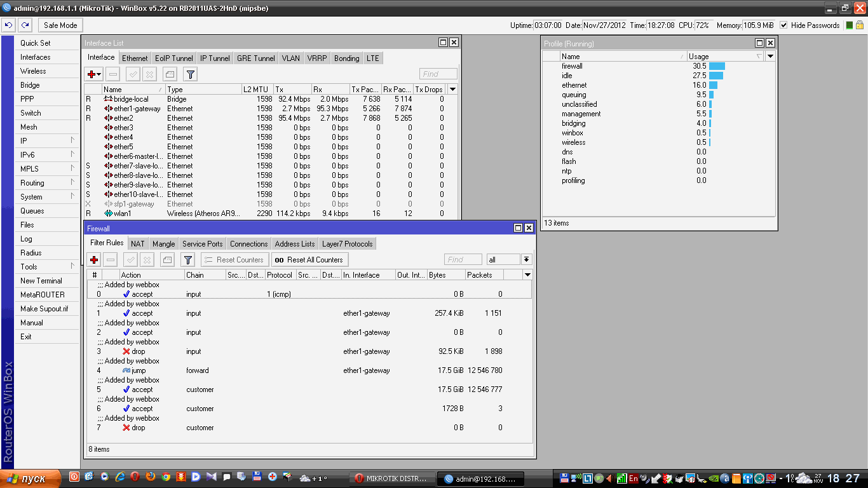This screenshot has height=488, width=868.
Task: Sort Profile list by the Usage column
Action: pyautogui.click(x=725, y=57)
